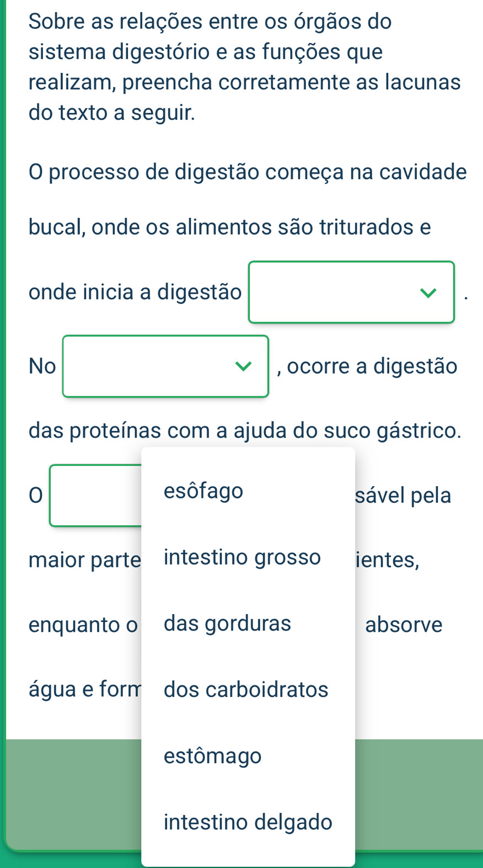
Task: Open the chevron after "onde inicia a digestão"
Action: (x=428, y=292)
